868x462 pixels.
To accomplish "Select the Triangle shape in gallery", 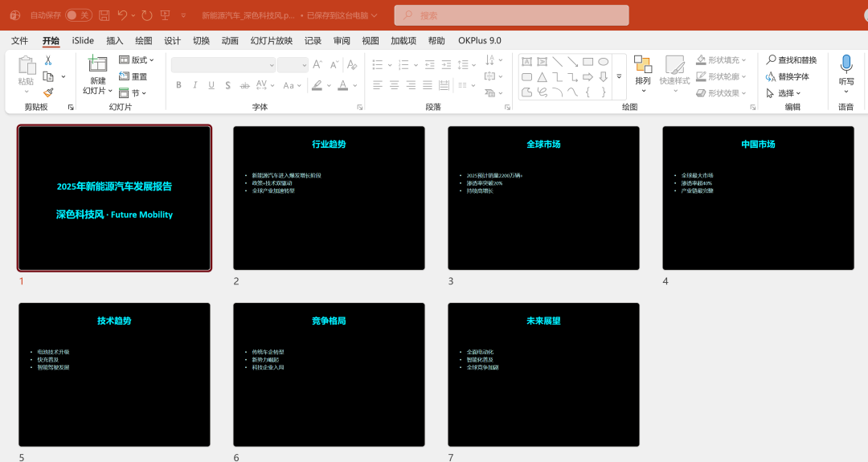I will (542, 77).
